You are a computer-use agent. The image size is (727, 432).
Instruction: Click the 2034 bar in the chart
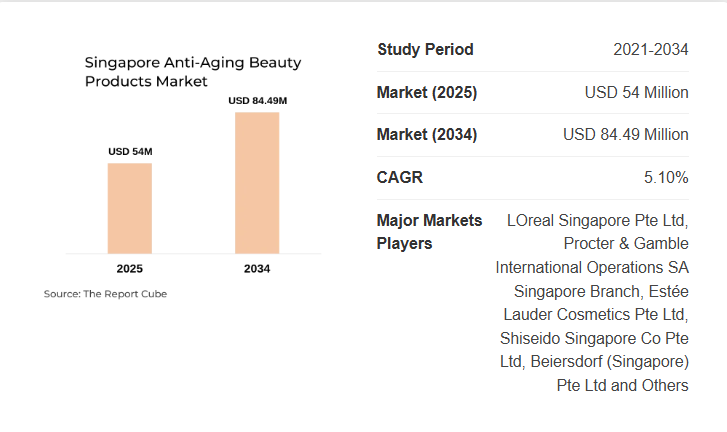tap(257, 182)
